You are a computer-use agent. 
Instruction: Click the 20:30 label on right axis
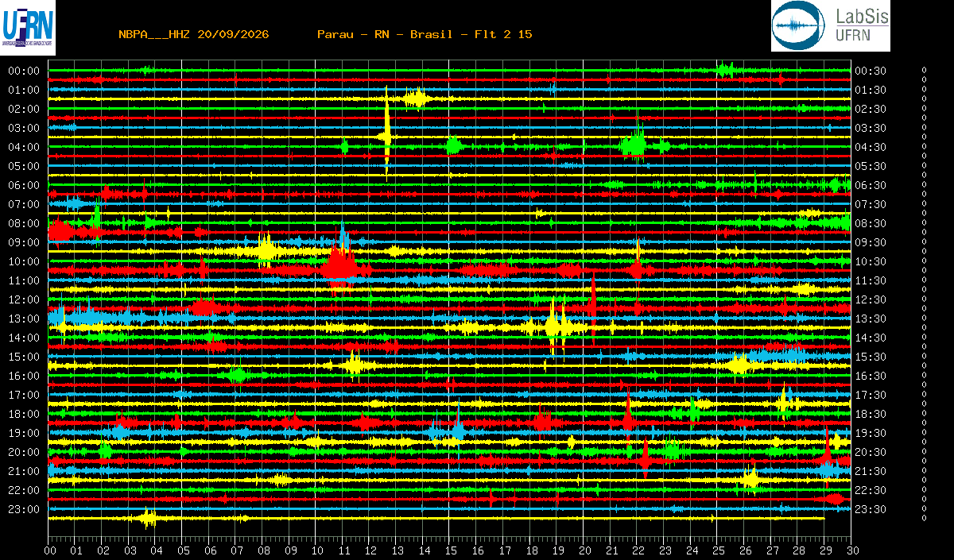871,453
